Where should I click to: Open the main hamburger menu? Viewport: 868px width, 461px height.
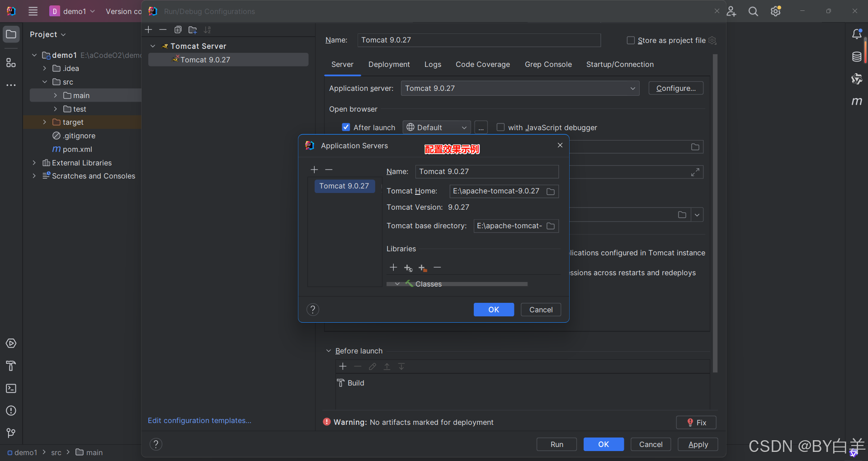click(33, 11)
